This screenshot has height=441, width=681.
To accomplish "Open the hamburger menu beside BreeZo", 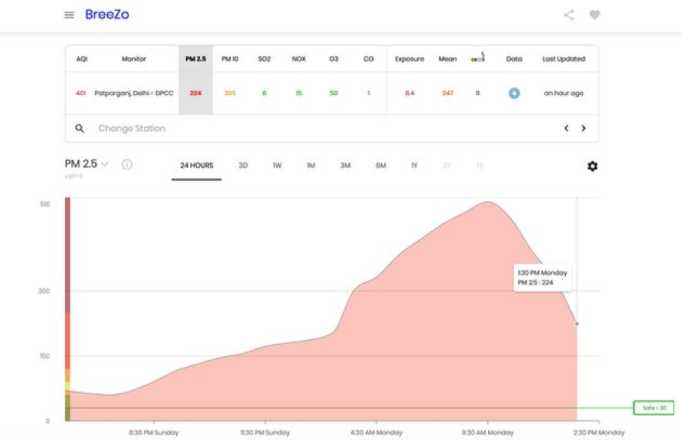I will click(69, 15).
